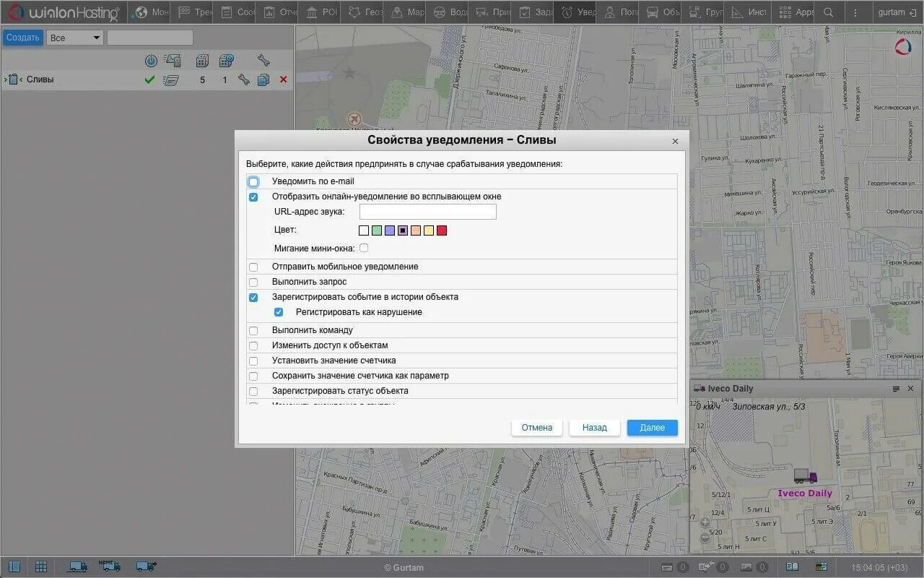The height and width of the screenshot is (578, 924).
Task: Zoom out on the Iveco Daily mini-map
Action: [x=705, y=538]
